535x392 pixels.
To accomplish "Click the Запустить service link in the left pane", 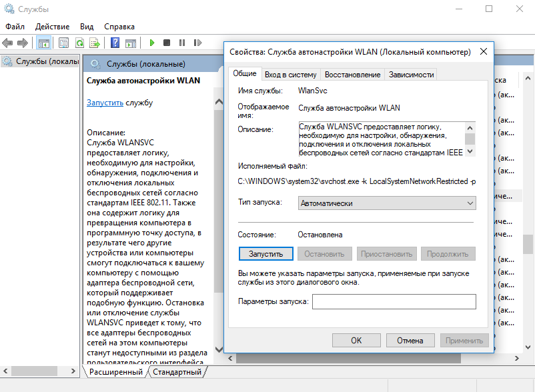I will (x=105, y=103).
